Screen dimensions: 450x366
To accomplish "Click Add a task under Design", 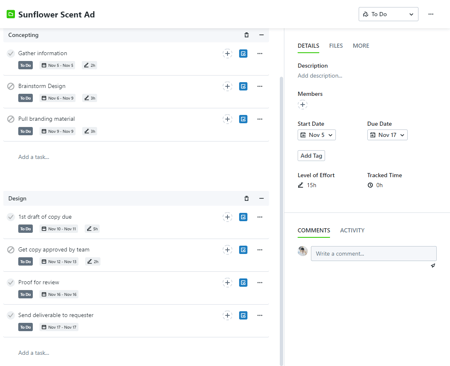I will (33, 353).
